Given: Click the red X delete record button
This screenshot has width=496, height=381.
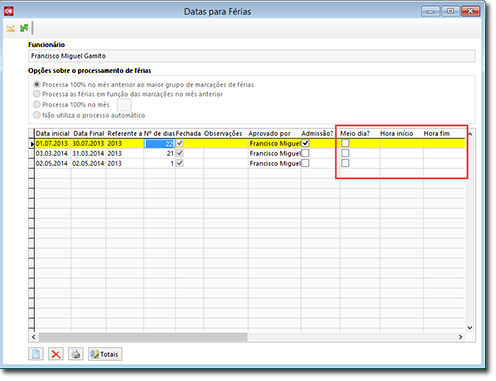Looking at the screenshot, I should 56,354.
